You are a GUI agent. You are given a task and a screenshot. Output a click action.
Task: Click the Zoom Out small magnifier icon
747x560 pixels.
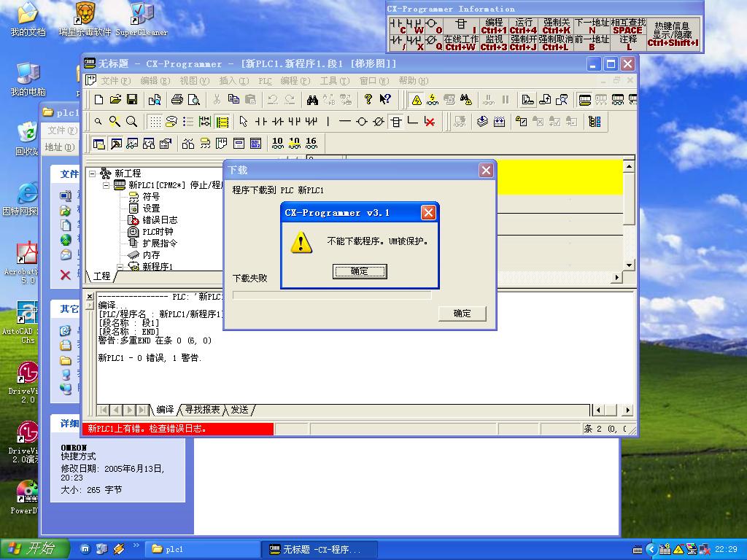pyautogui.click(x=98, y=122)
